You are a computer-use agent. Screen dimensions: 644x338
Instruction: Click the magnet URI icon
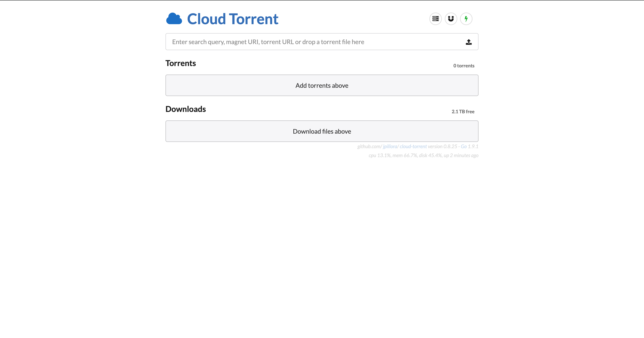[451, 19]
